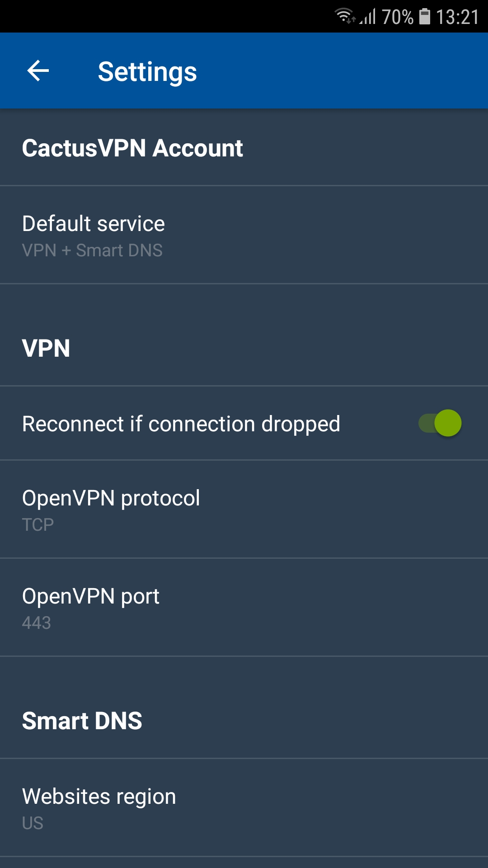Tap the battery icon in status bar
This screenshot has height=868, width=488.
tap(425, 16)
